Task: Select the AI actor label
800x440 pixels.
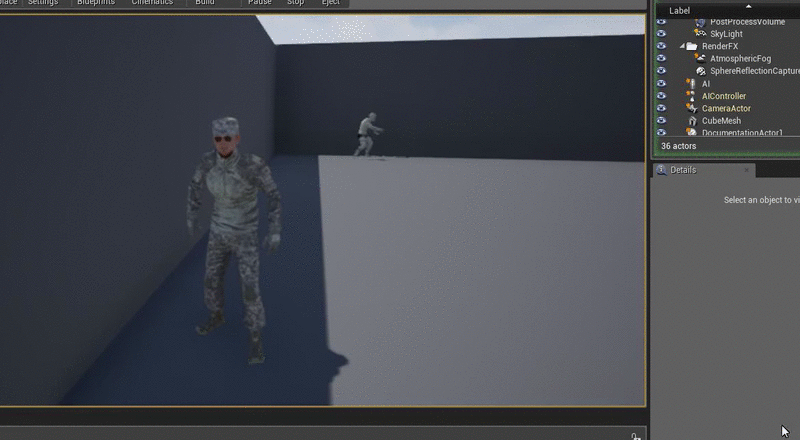Action: (706, 84)
